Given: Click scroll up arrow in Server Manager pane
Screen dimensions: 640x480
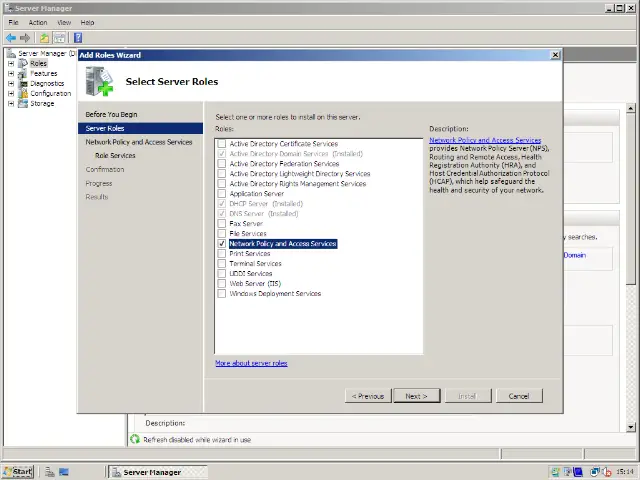Looking at the screenshot, I should click(631, 108).
